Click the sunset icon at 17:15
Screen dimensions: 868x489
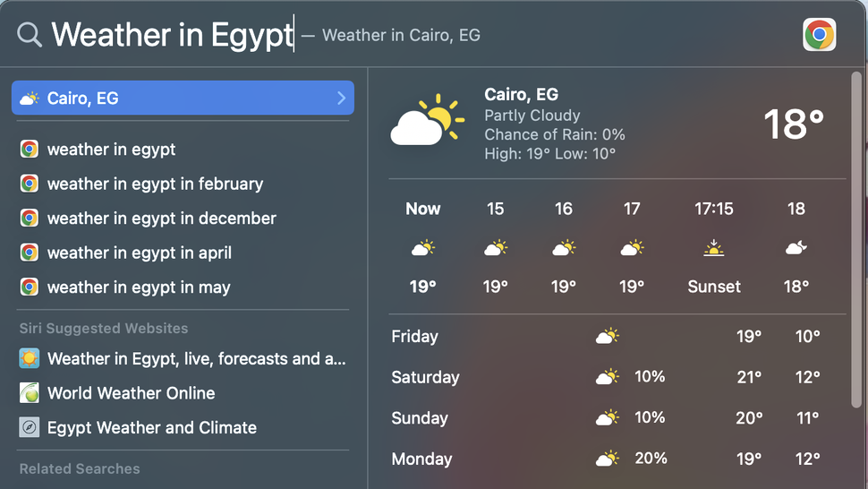pyautogui.click(x=713, y=248)
